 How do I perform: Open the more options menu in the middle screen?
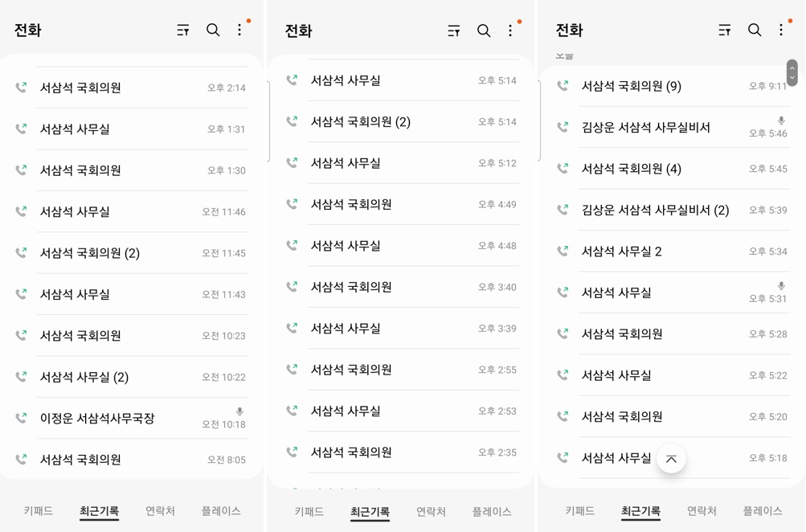(x=510, y=31)
